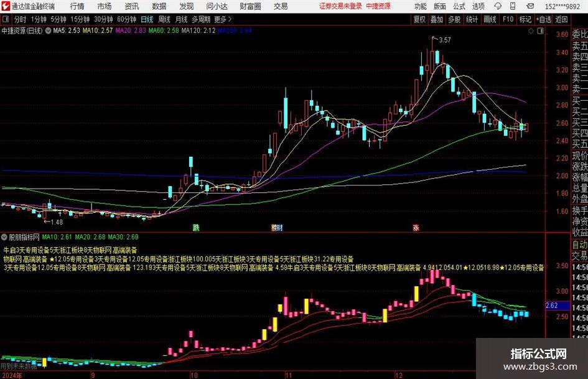
Task: Click the 标记 mark button
Action: (x=525, y=19)
